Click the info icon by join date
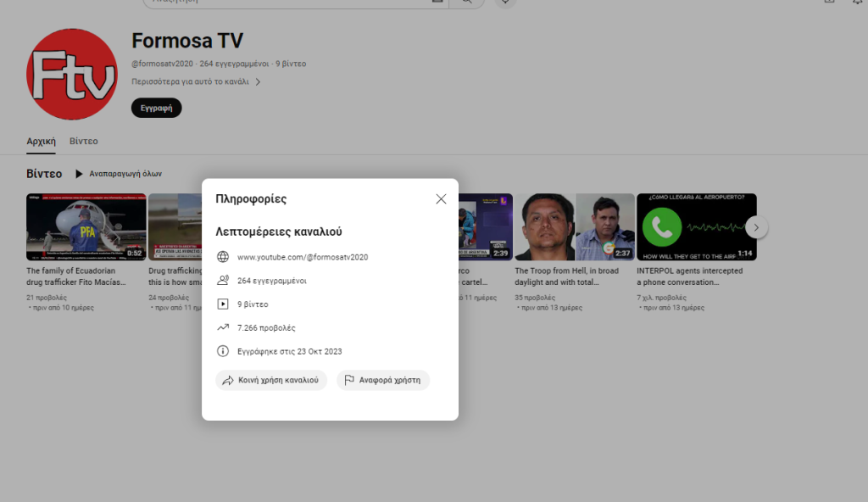The width and height of the screenshot is (868, 502). click(223, 351)
